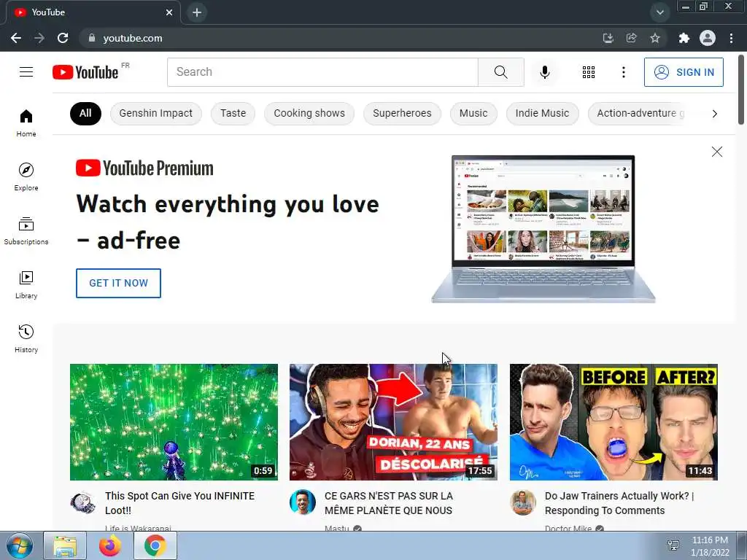Image resolution: width=747 pixels, height=560 pixels.
Task: Open title 'CE GARS N'EST PAS SUR LA MÊME PLANÈTE'
Action: pos(388,503)
